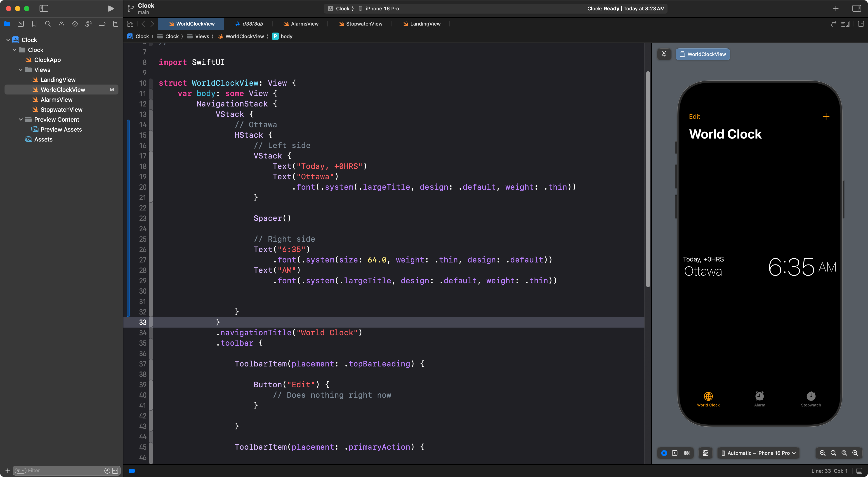The height and width of the screenshot is (477, 868).
Task: Open Automatic – iPhone 16 Pro device dropdown
Action: 758,453
